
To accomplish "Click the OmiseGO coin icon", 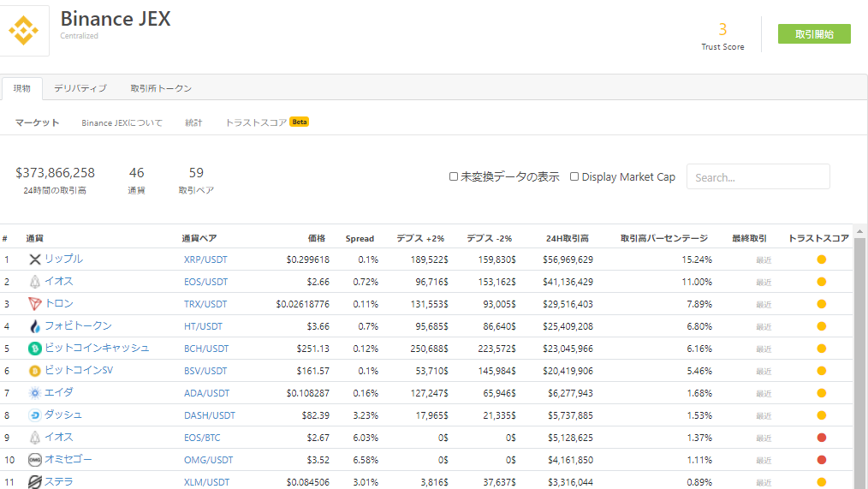I will pyautogui.click(x=35, y=460).
